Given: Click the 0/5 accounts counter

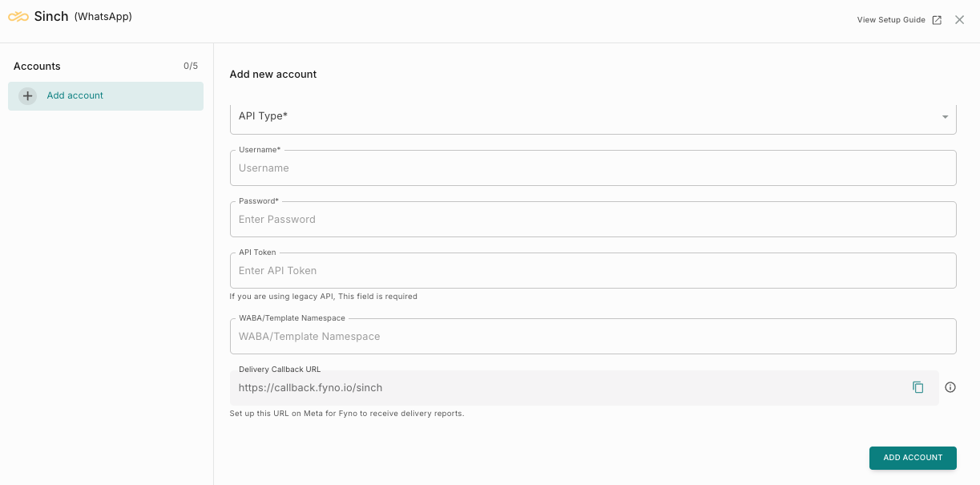Looking at the screenshot, I should [x=191, y=67].
